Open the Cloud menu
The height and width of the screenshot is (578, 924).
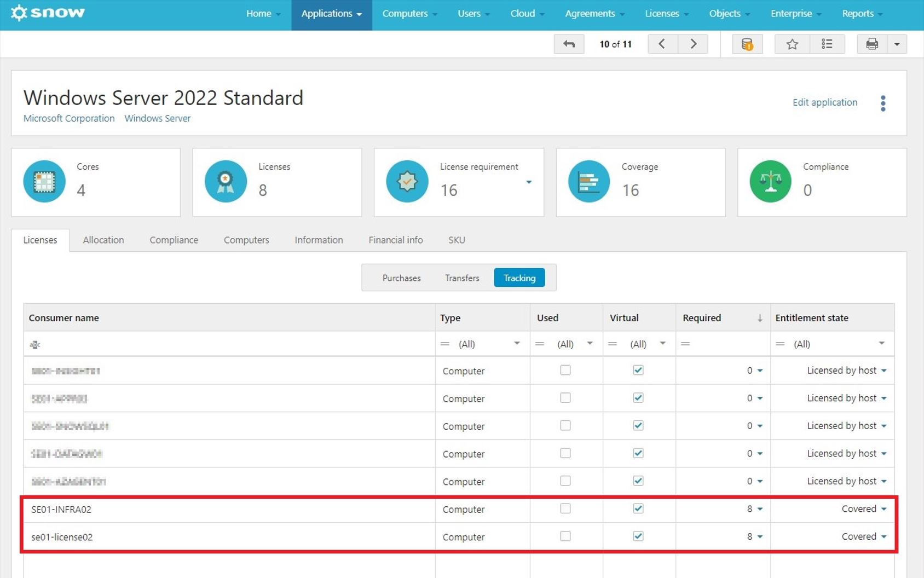click(x=527, y=14)
